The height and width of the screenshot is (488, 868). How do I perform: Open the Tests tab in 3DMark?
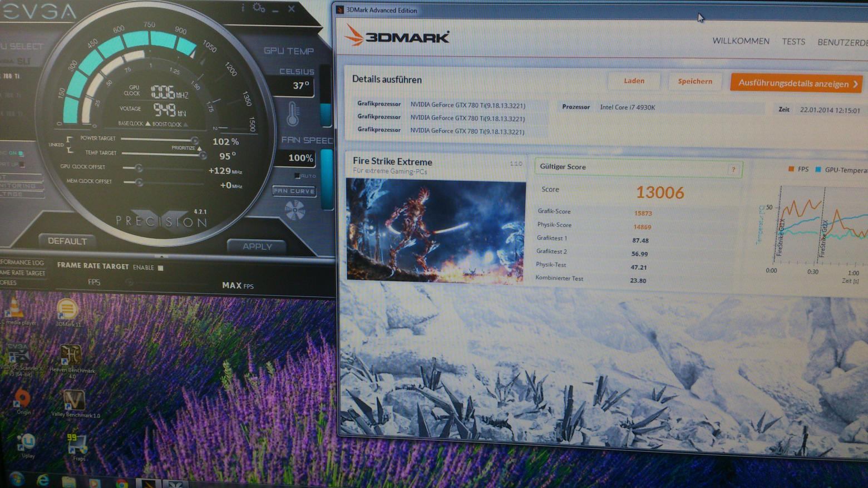(793, 42)
